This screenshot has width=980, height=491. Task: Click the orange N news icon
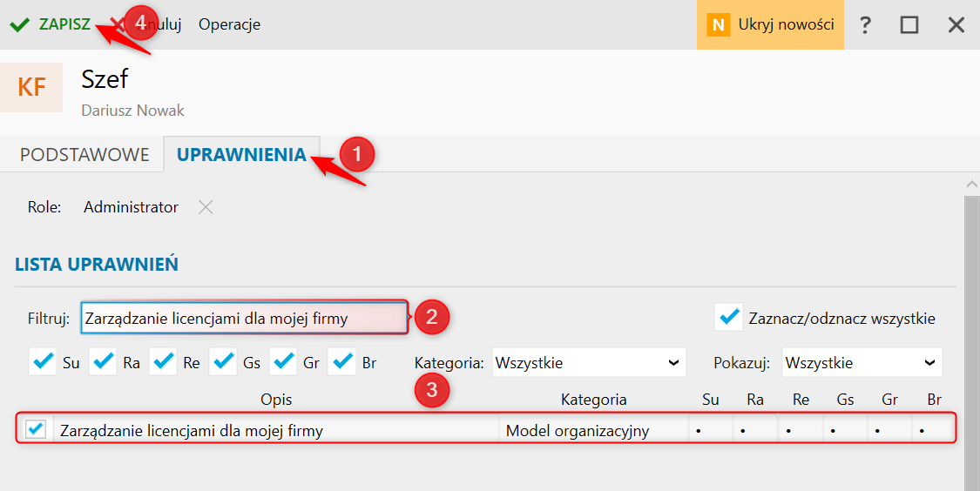pos(718,24)
